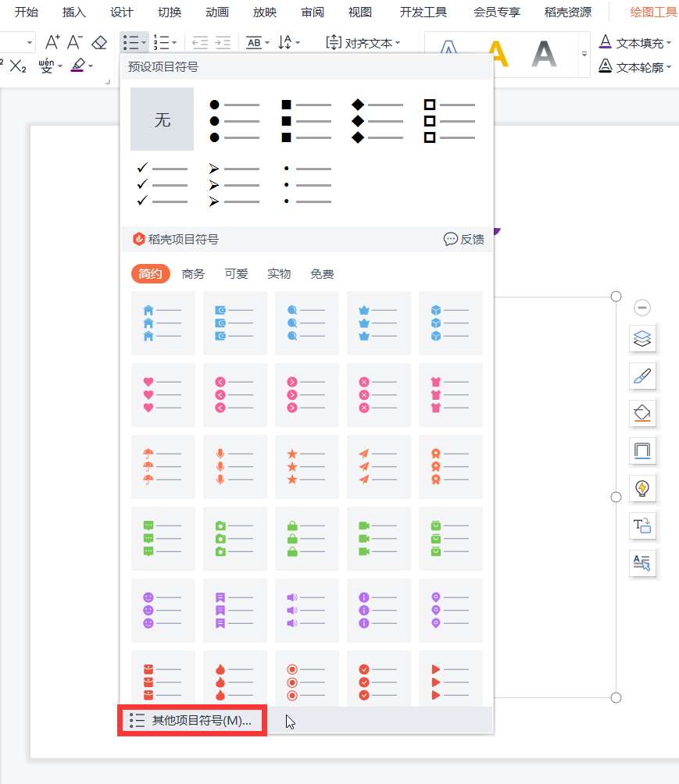Apply the text highlight pen color
This screenshot has height=784, width=679.
78,66
